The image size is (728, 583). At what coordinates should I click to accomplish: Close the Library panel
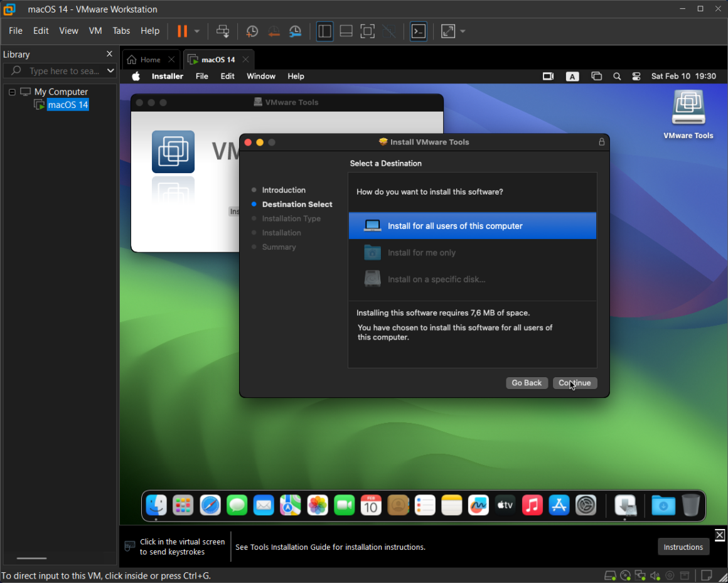(110, 54)
